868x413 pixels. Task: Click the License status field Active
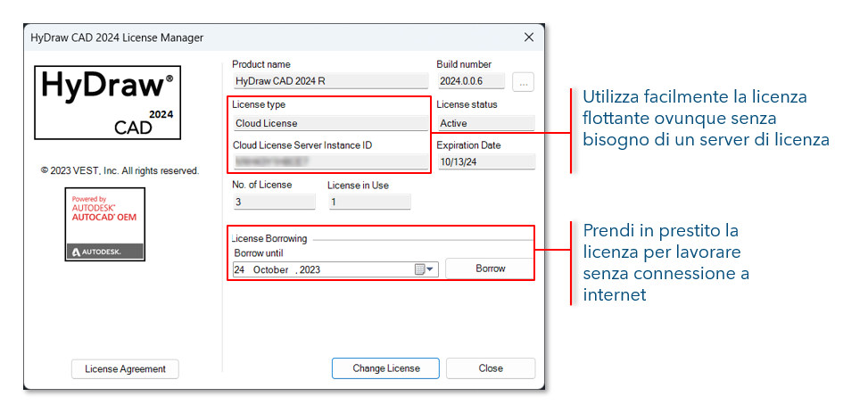pyautogui.click(x=486, y=123)
